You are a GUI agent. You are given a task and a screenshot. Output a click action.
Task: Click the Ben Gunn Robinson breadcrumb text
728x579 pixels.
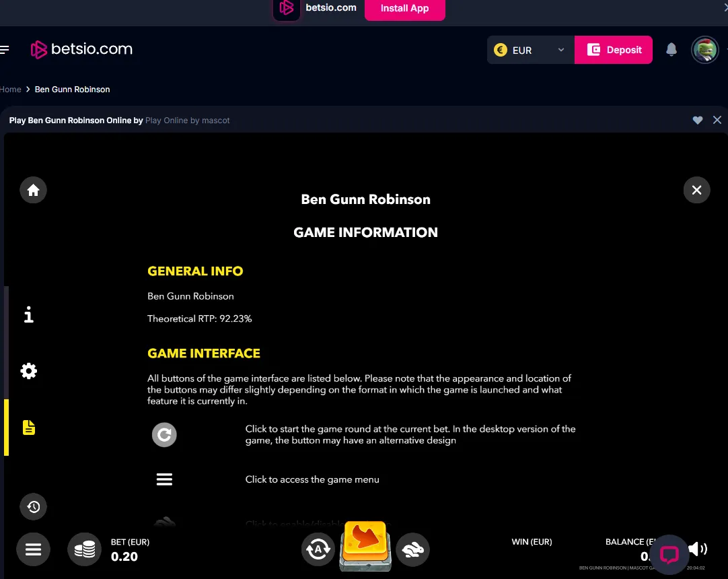tap(73, 90)
